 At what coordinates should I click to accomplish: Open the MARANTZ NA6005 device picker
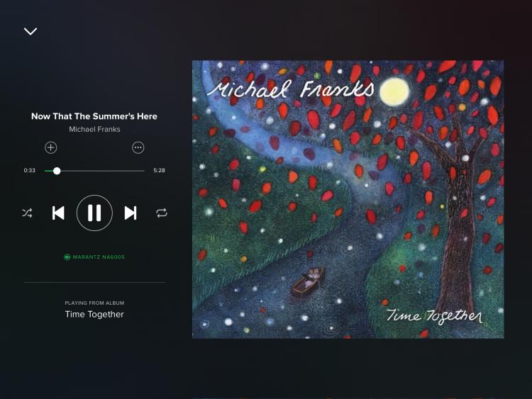coord(94,257)
